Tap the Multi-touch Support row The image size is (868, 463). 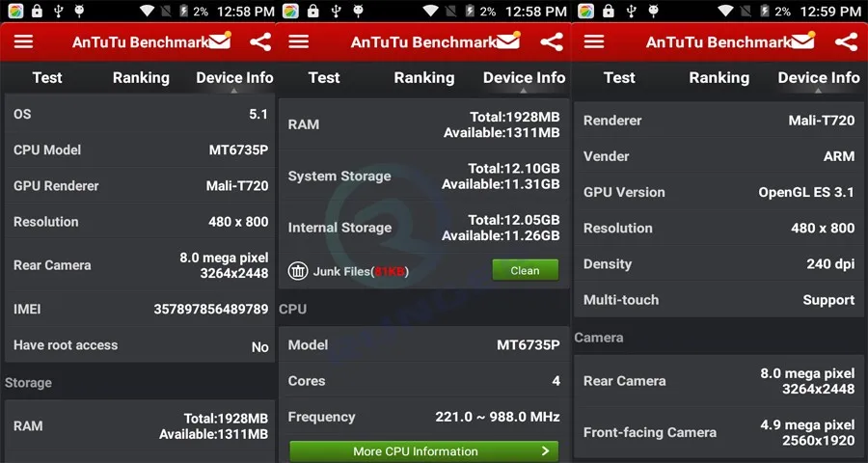coord(719,300)
